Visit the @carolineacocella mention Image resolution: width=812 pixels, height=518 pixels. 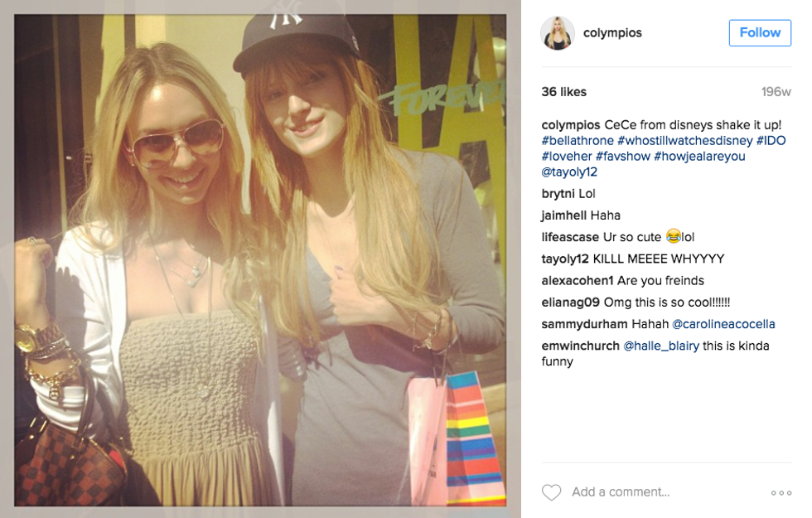(x=723, y=324)
